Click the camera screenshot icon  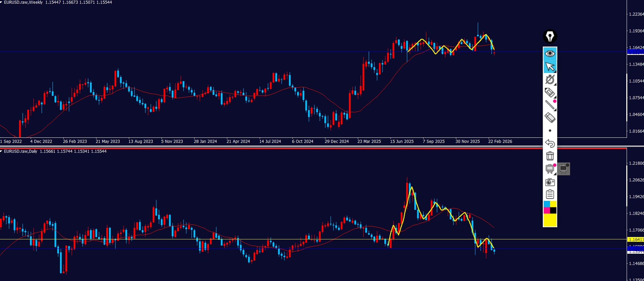pyautogui.click(x=550, y=182)
